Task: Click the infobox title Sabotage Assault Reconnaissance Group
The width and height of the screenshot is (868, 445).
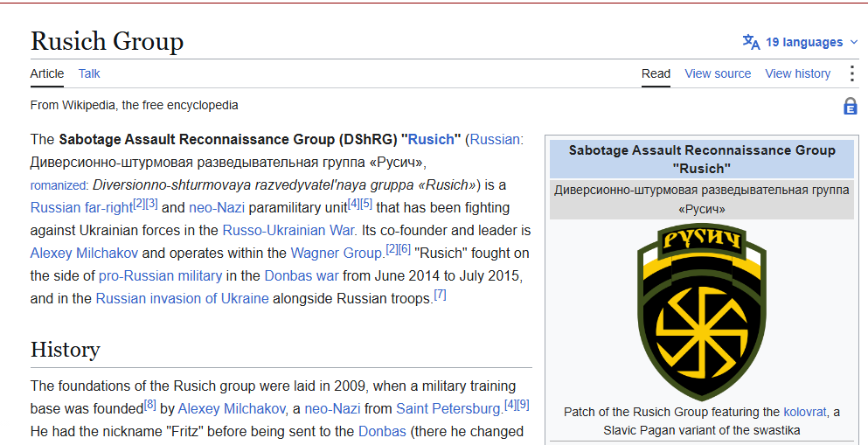Action: (x=702, y=159)
